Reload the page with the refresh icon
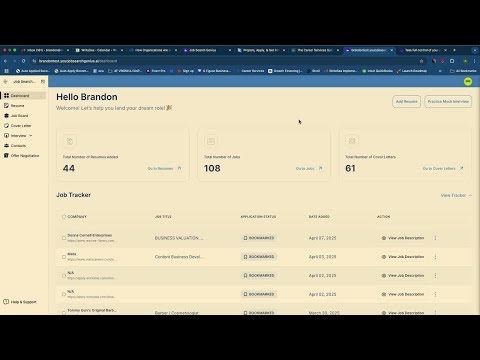Screen dimensions: 480x360 (x=23, y=61)
